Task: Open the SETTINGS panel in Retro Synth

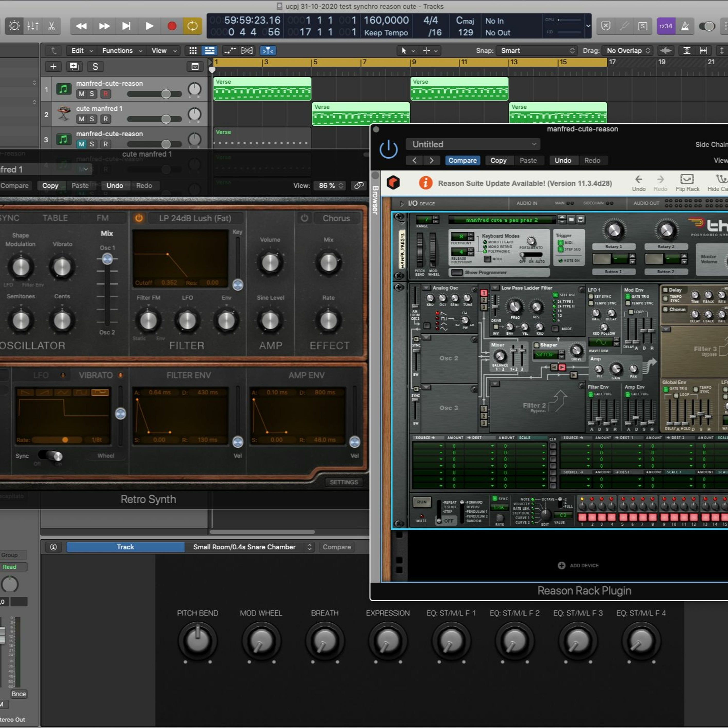Action: 344,482
